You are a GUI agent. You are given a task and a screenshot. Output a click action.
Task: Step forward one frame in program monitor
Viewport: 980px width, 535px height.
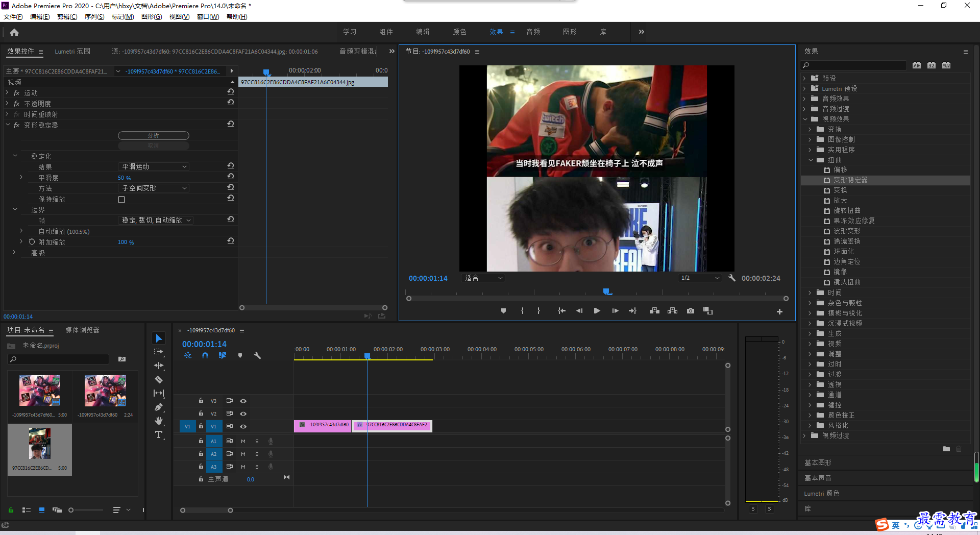pos(615,311)
